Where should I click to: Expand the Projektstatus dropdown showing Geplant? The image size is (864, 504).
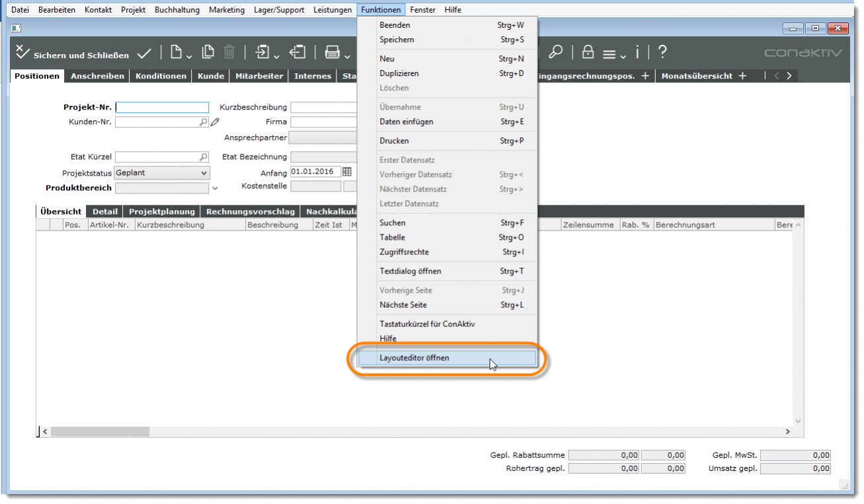204,173
